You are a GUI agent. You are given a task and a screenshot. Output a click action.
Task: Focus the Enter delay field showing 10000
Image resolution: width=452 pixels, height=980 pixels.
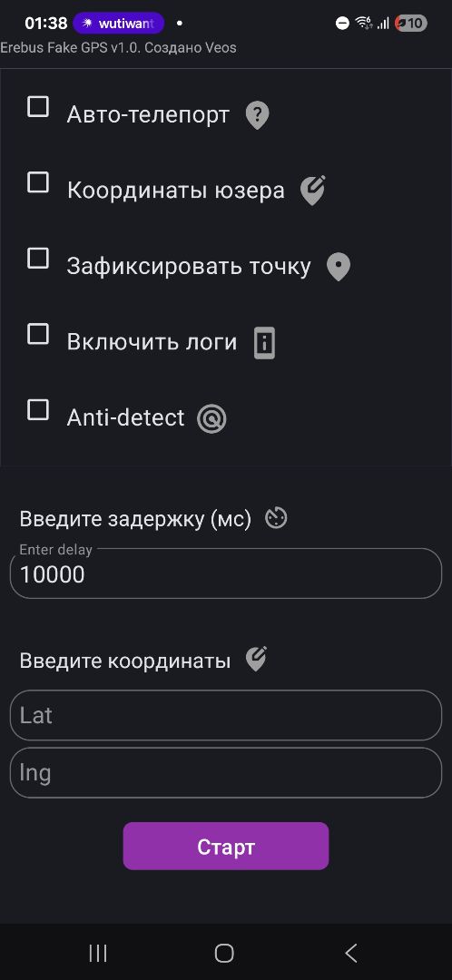click(x=226, y=573)
